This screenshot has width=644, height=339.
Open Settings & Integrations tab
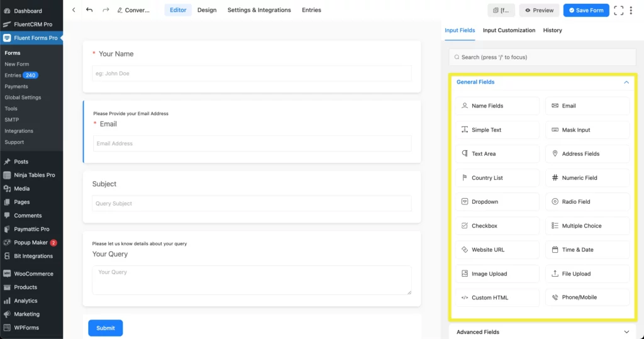(x=259, y=10)
